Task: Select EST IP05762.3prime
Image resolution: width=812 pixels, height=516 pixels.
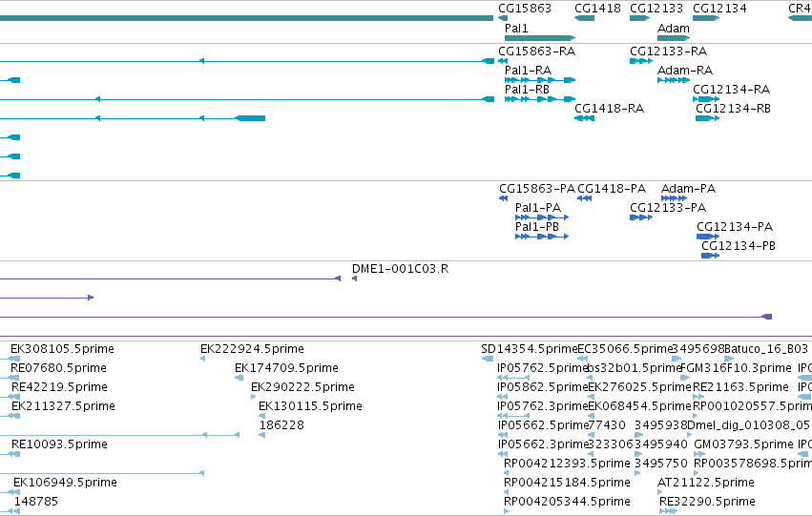Action: click(542, 407)
